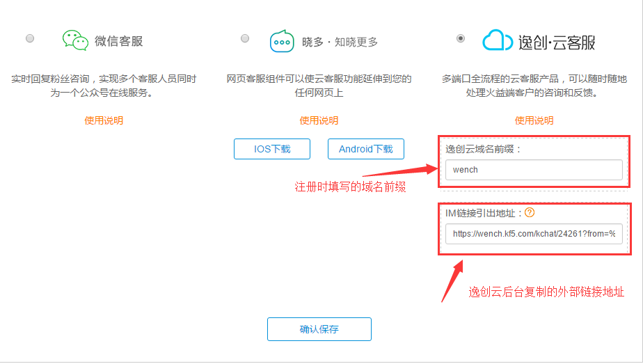Open 使用说明 link under 微信客服
The image size is (643, 364).
point(104,120)
